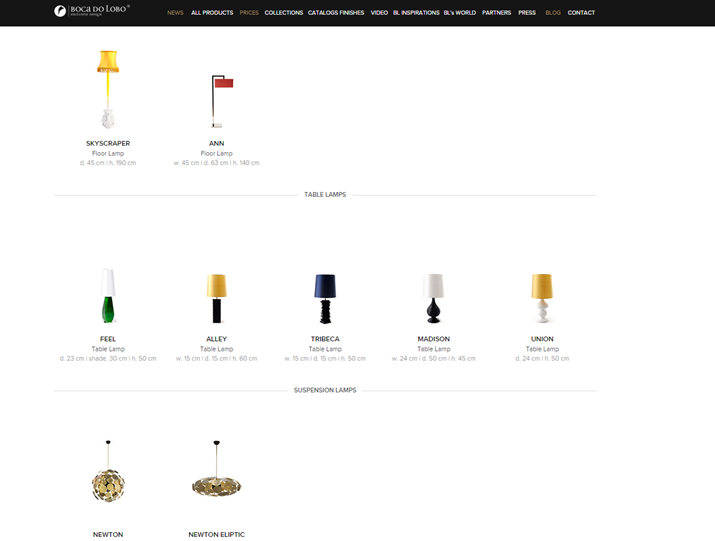Click 'Table Lamp' label under Alley
Viewport: 715px width, 541px height.
(217, 349)
